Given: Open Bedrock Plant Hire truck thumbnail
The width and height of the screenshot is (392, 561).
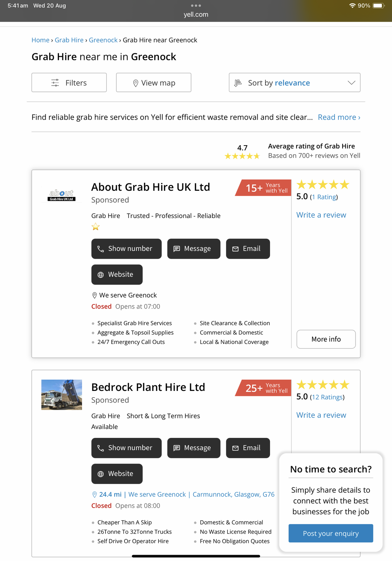Looking at the screenshot, I should click(x=62, y=395).
